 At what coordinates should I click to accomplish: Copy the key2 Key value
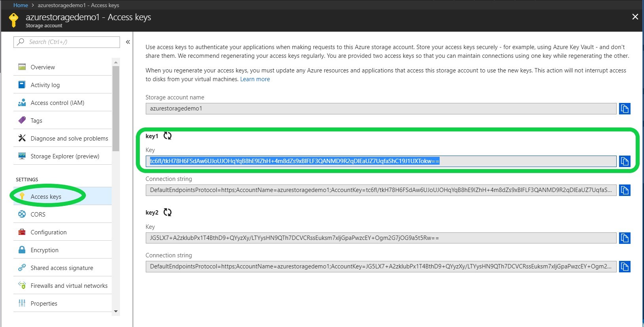tap(625, 238)
